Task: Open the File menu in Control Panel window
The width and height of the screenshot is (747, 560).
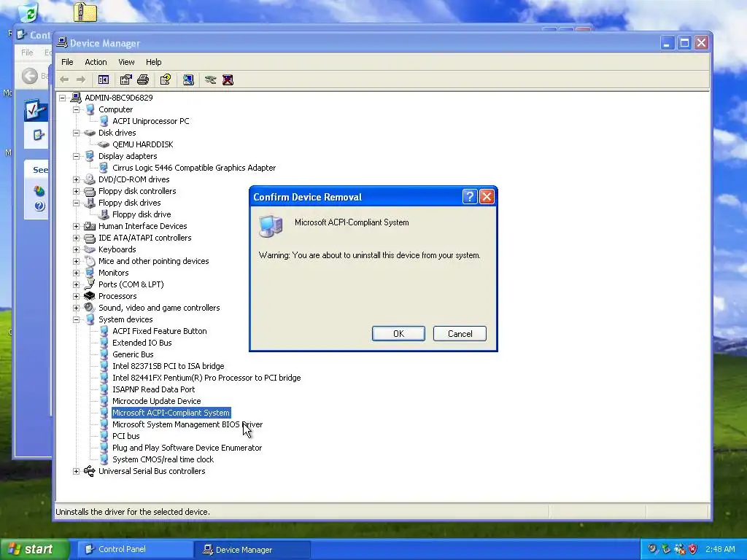Action: [27, 52]
